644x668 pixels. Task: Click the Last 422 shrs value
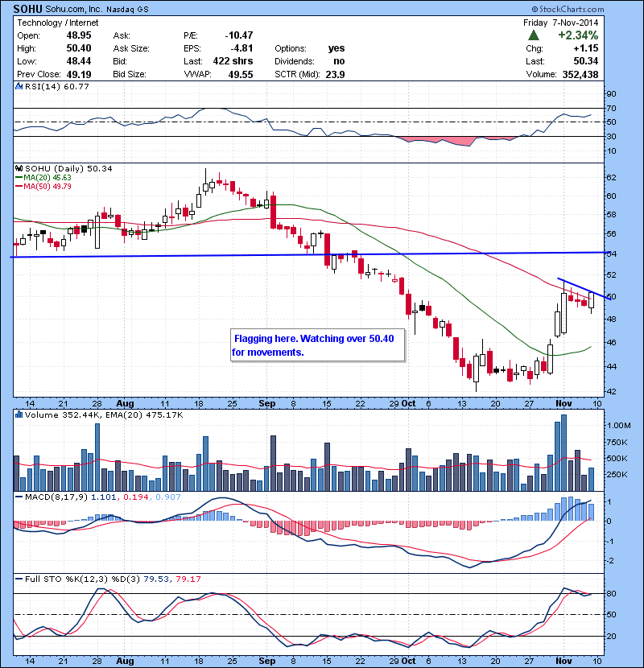coord(233,61)
